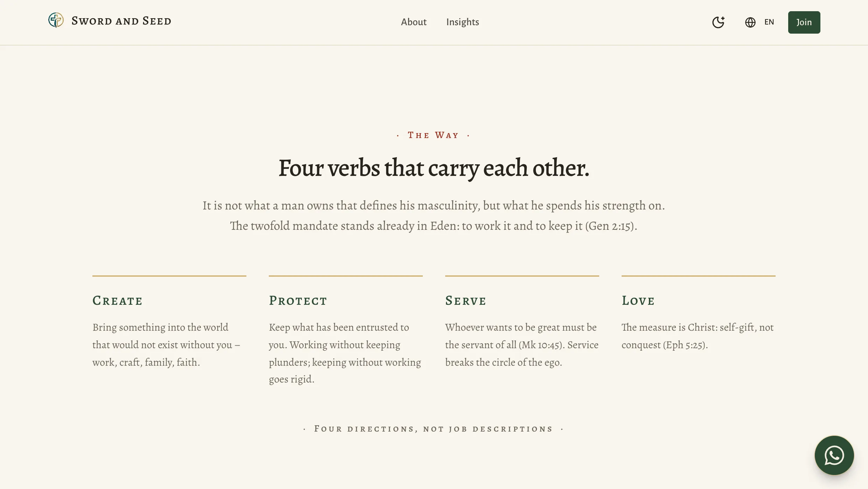Click the Mk 10:45 reference in Serve card
868x489 pixels.
point(540,345)
